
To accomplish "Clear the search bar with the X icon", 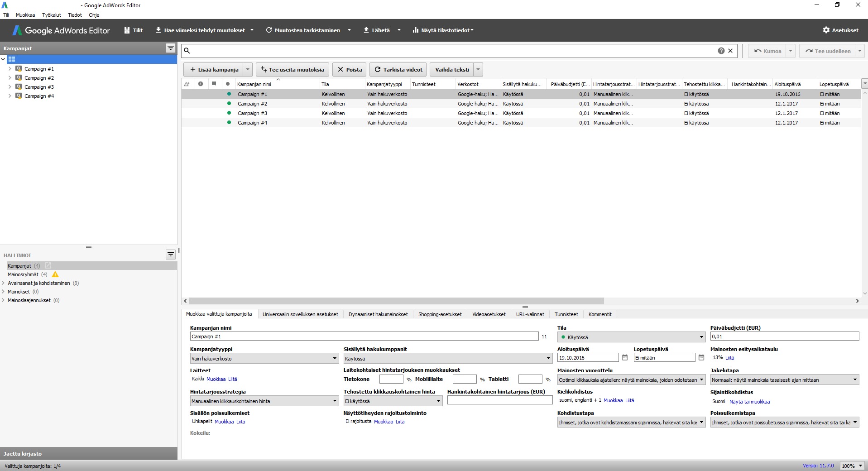I will 730,51.
